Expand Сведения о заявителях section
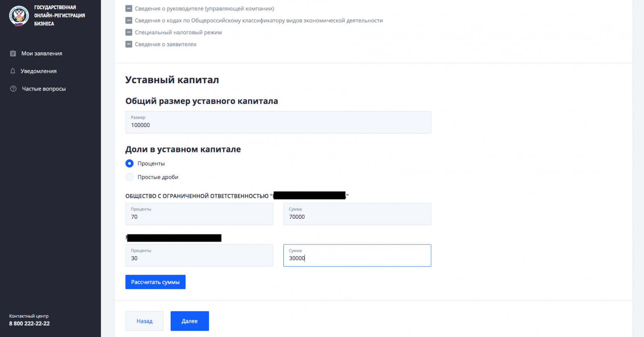This screenshot has width=644, height=337. [x=165, y=44]
